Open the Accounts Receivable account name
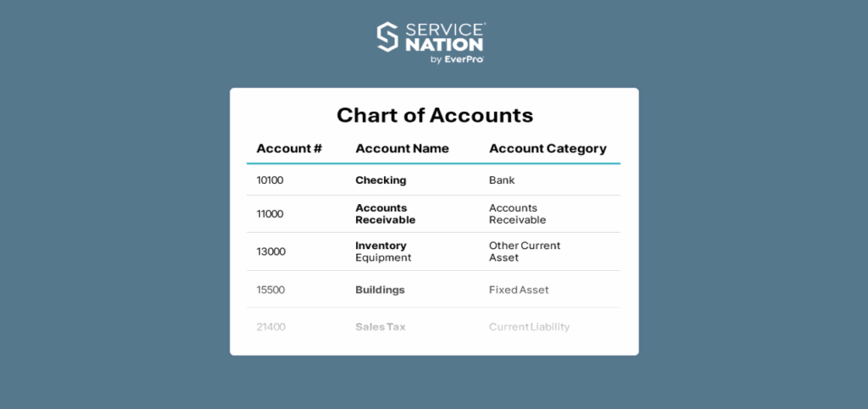The width and height of the screenshot is (868, 409). coord(385,214)
